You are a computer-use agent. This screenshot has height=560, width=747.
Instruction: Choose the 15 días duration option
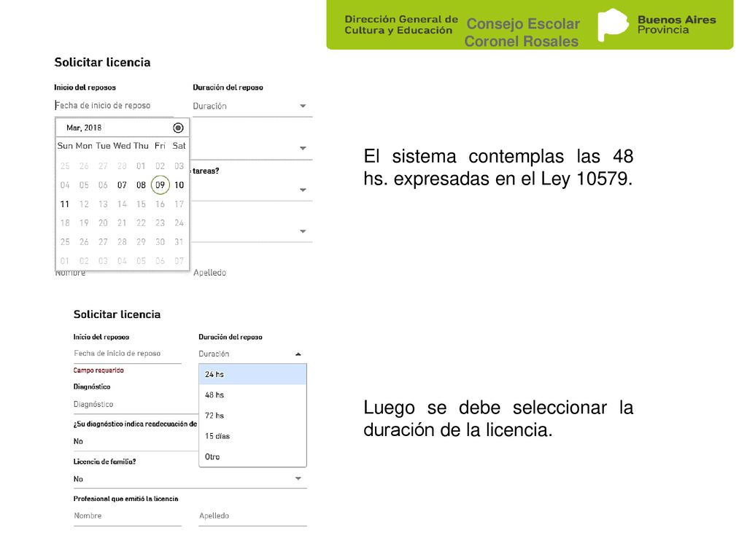pyautogui.click(x=252, y=436)
